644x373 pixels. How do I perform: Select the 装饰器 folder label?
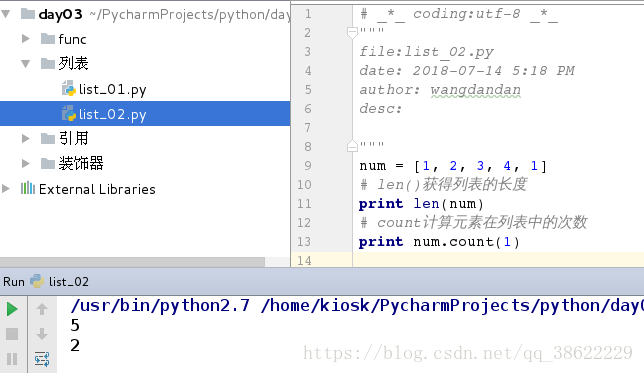tap(80, 163)
